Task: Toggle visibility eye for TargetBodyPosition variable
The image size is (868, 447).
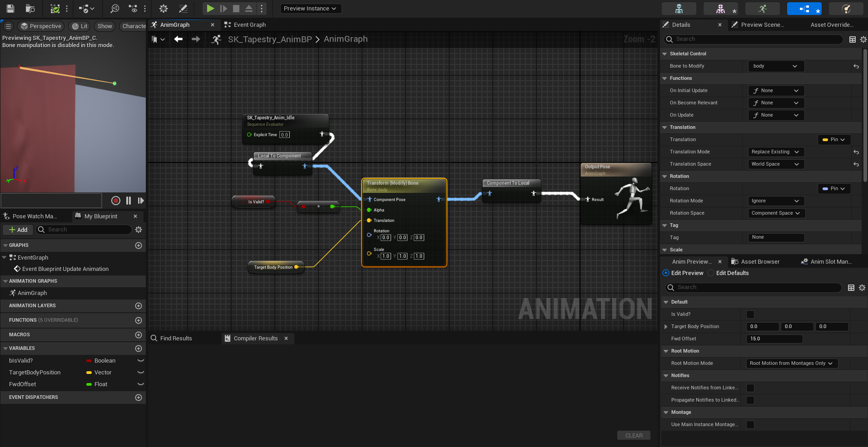Action: click(141, 373)
